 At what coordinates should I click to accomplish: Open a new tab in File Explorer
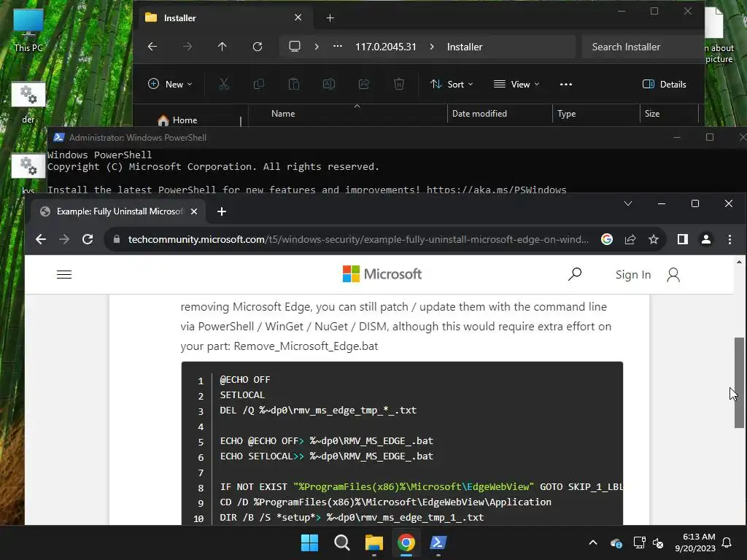click(330, 18)
